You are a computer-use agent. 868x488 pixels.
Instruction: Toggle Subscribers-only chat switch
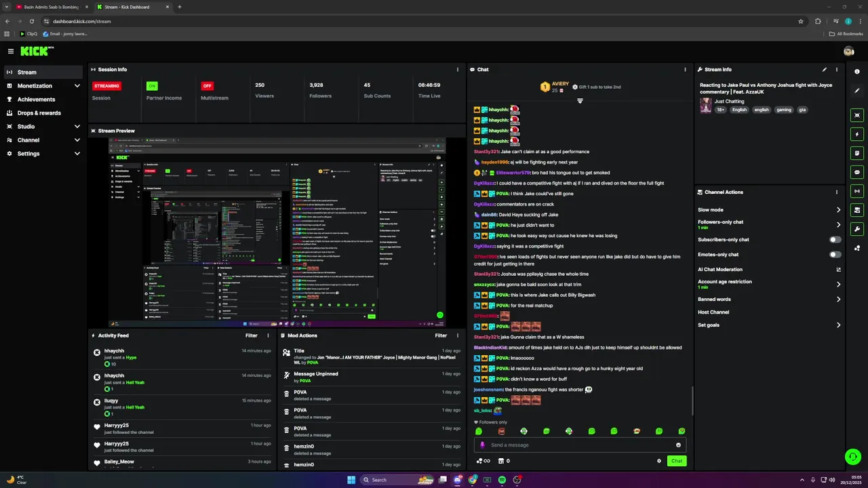(x=835, y=240)
